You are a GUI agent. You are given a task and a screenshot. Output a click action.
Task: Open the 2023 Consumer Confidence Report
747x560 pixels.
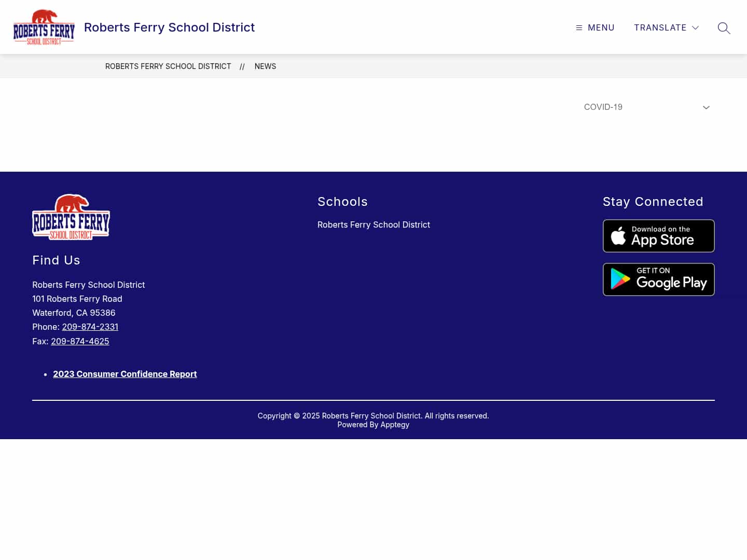coord(125,374)
